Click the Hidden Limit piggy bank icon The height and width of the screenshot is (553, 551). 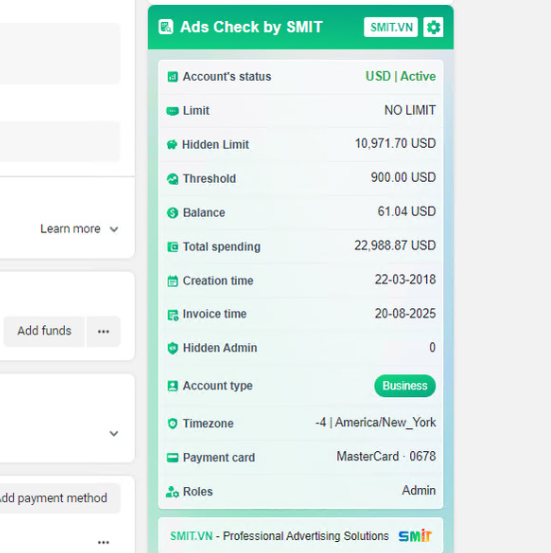172,145
